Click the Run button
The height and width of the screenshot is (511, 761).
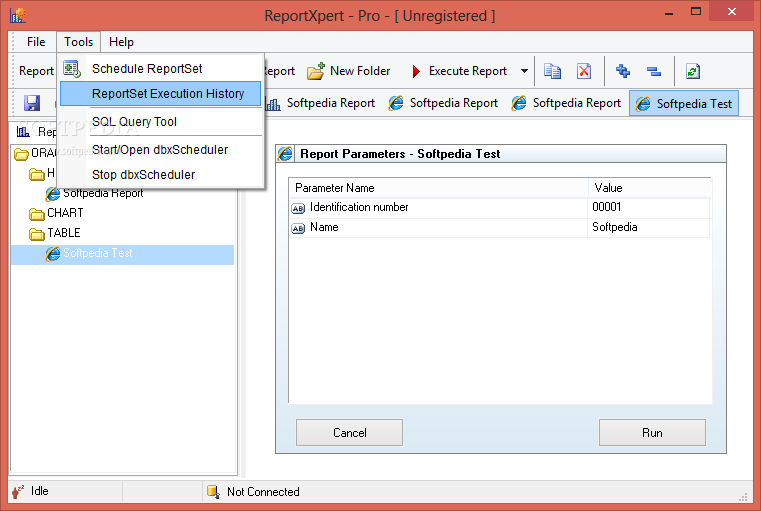coord(652,432)
